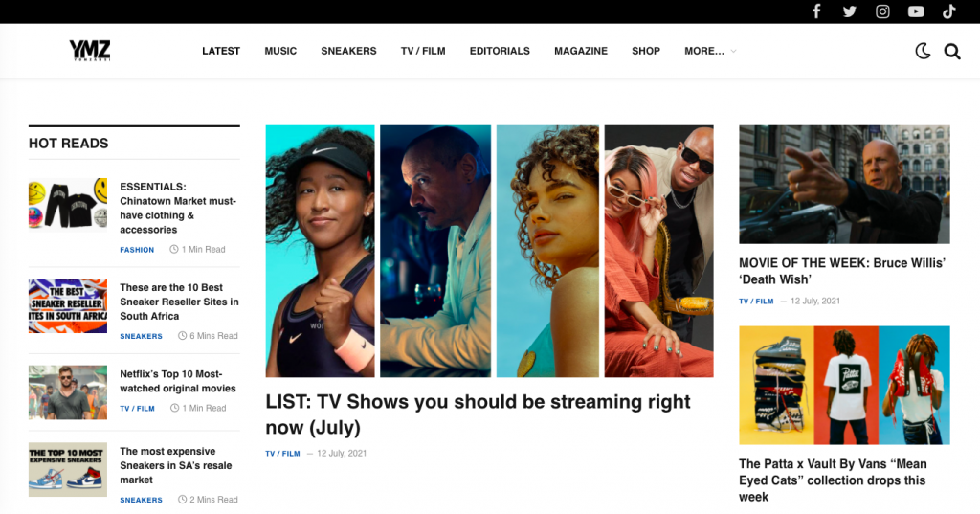Expand the MORE... dropdown menu

click(703, 51)
